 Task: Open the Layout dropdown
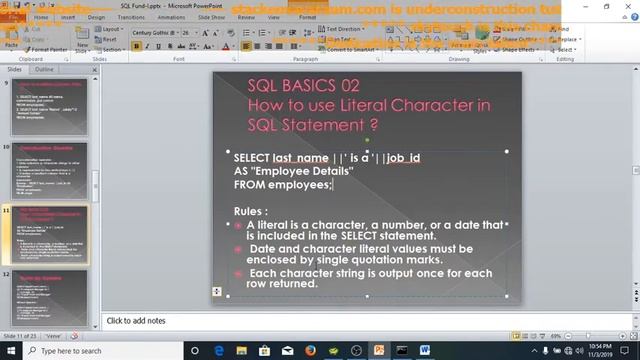(109, 29)
